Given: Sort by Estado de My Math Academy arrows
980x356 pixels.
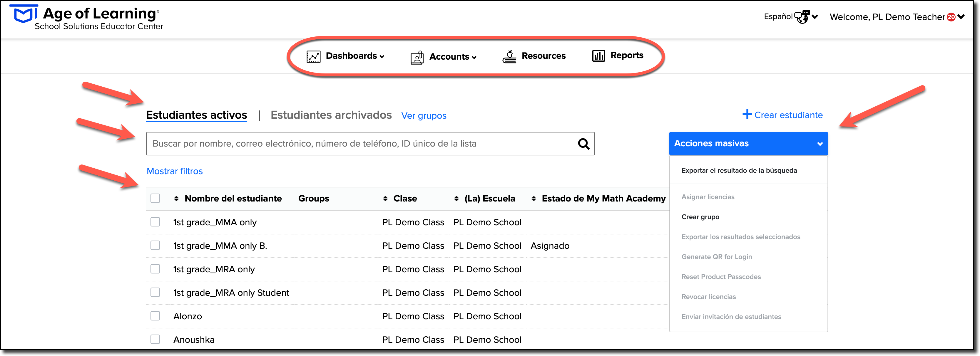Looking at the screenshot, I should [534, 199].
